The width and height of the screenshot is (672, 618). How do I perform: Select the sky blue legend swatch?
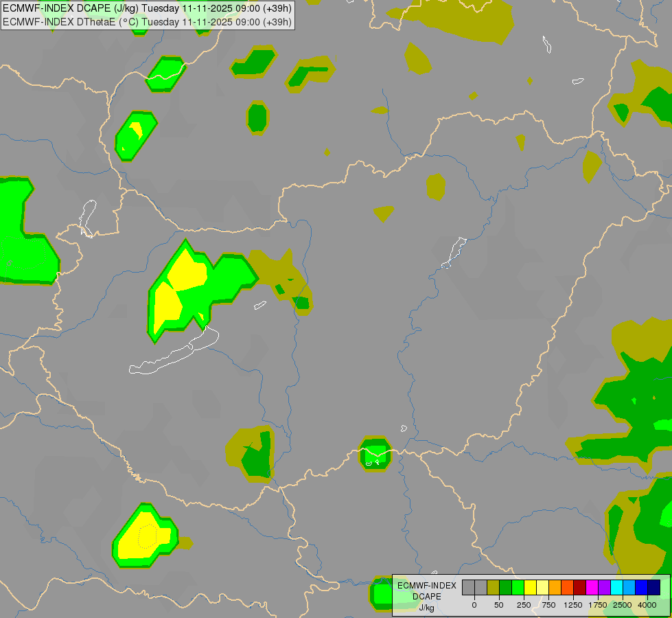coord(629,588)
